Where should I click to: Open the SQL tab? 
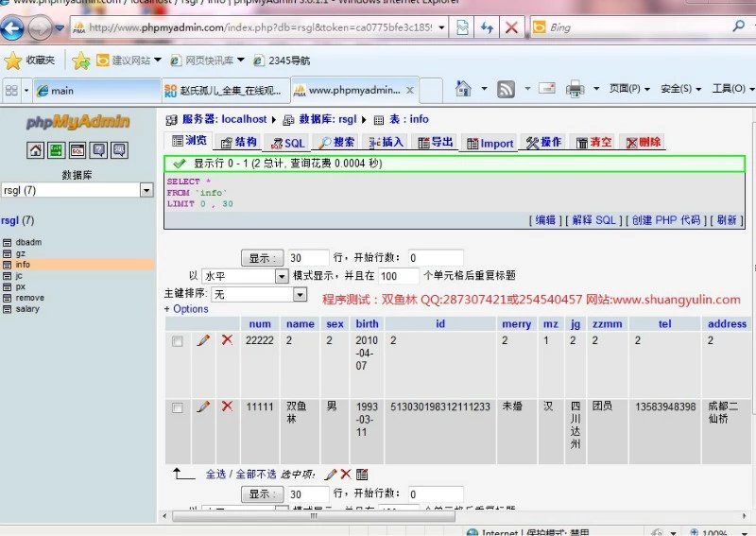pos(288,144)
